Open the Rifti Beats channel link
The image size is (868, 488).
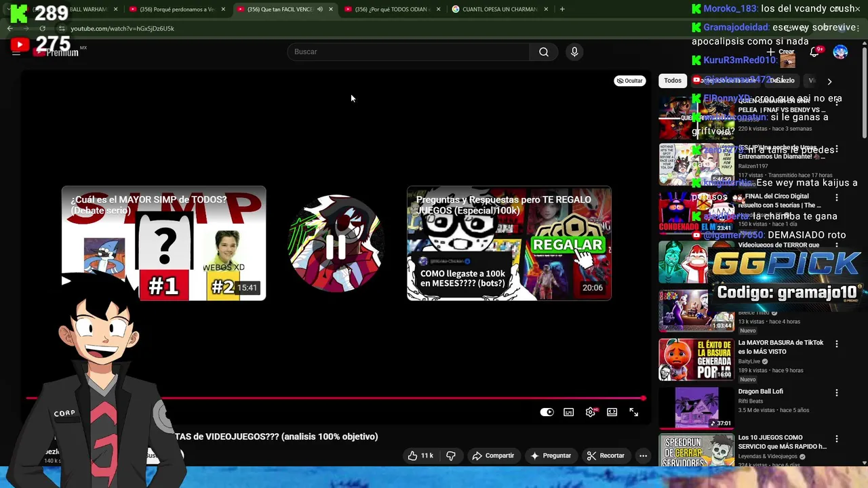coord(753,401)
